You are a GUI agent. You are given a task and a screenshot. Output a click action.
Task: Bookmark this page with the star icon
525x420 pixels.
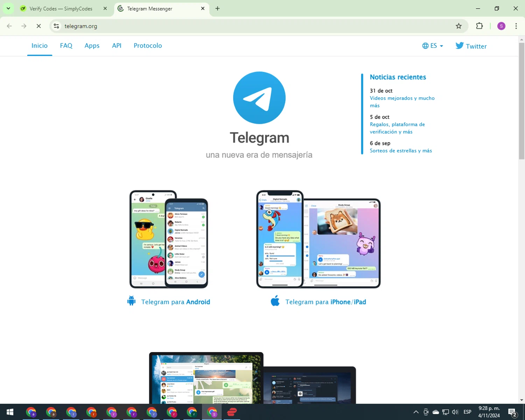tap(458, 26)
